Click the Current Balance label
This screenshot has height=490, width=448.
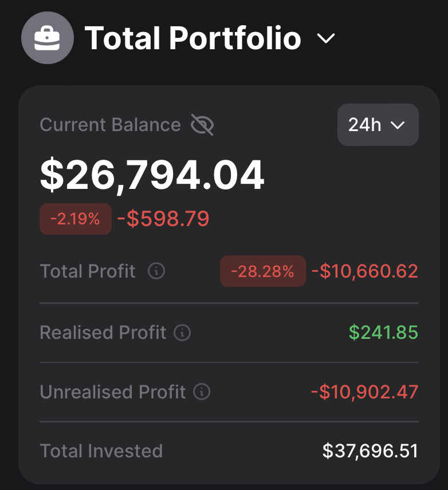pos(110,125)
